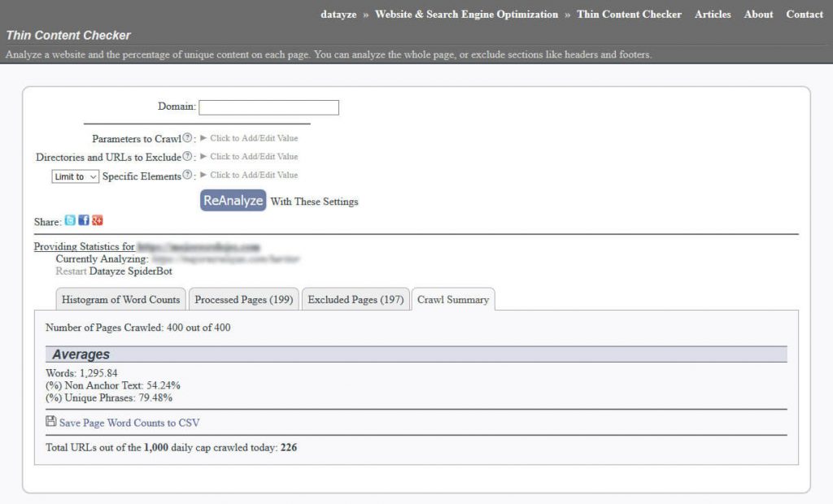Open Contact in top navigation

[805, 15]
